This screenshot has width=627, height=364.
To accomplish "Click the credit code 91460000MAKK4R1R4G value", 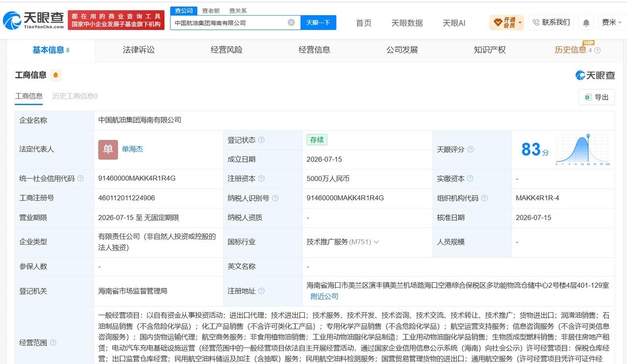I will (137, 179).
